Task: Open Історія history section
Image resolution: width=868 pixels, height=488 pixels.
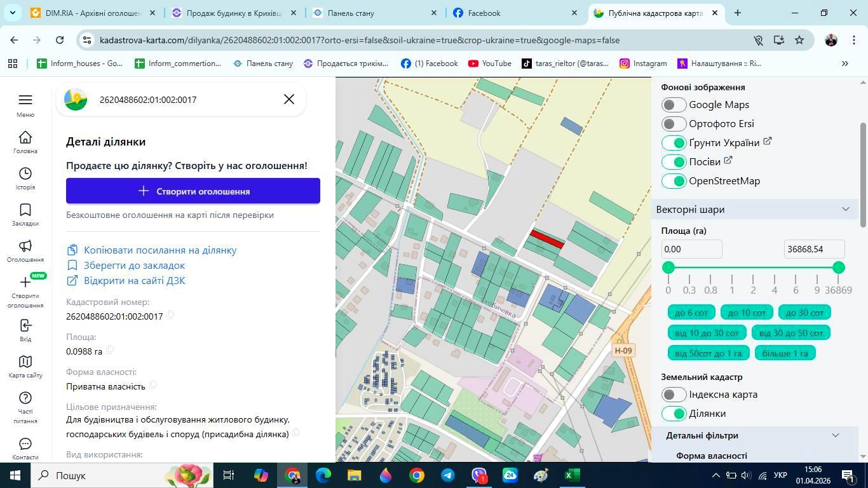Action: pyautogui.click(x=25, y=179)
